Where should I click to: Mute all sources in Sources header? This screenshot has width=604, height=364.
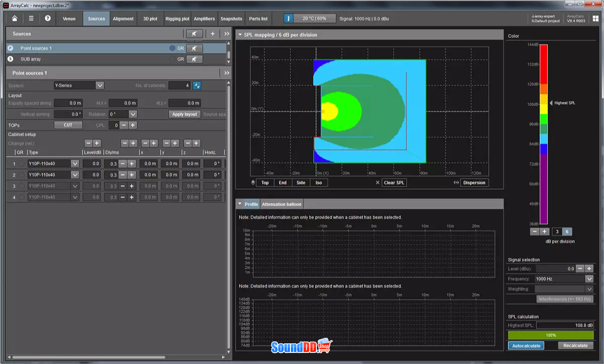point(194,34)
